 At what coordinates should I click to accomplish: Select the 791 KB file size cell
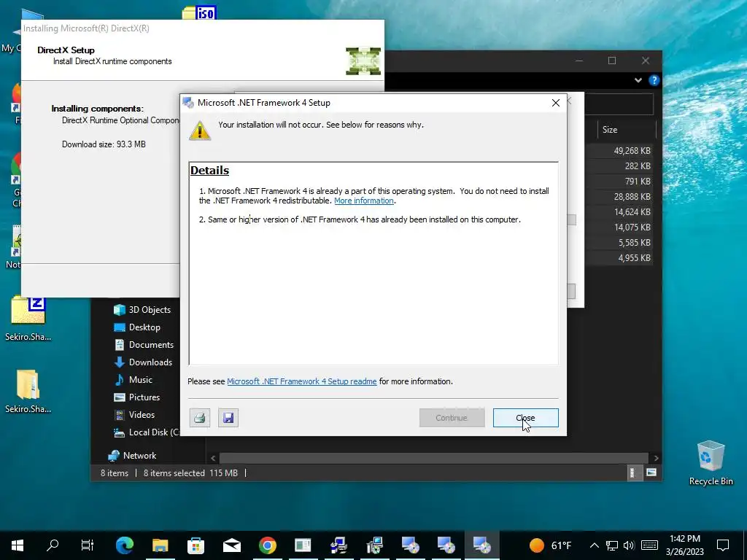638,182
